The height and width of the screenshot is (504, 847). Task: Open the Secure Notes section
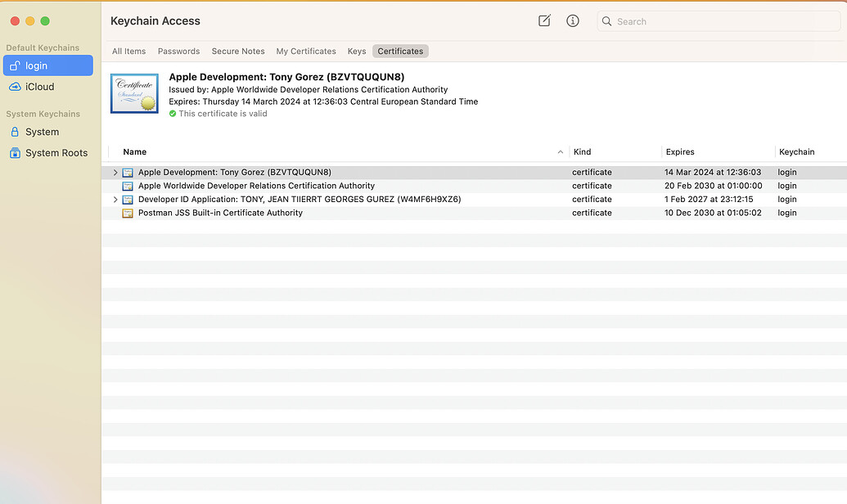[237, 51]
